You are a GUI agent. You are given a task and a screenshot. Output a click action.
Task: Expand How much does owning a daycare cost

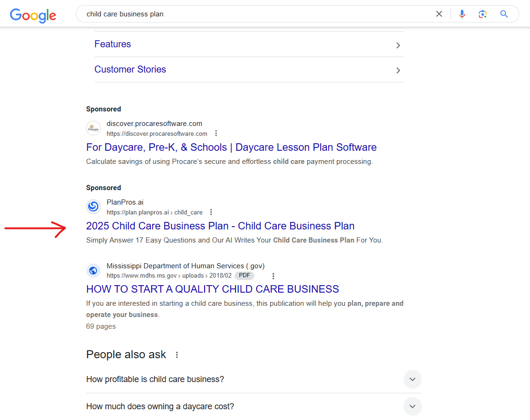[412, 406]
